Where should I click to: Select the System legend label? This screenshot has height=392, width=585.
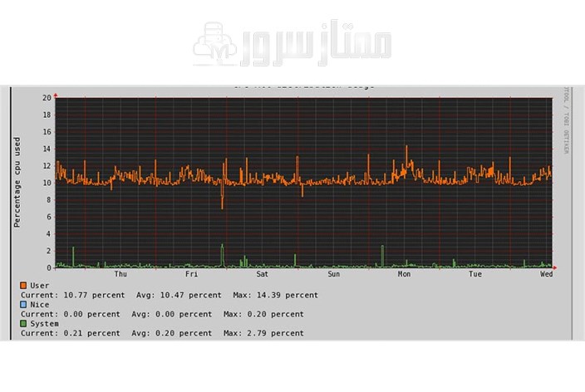click(x=44, y=323)
